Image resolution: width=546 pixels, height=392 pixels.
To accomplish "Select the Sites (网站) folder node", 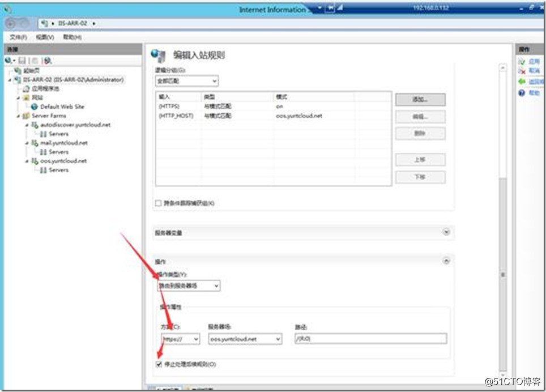I will [37, 97].
